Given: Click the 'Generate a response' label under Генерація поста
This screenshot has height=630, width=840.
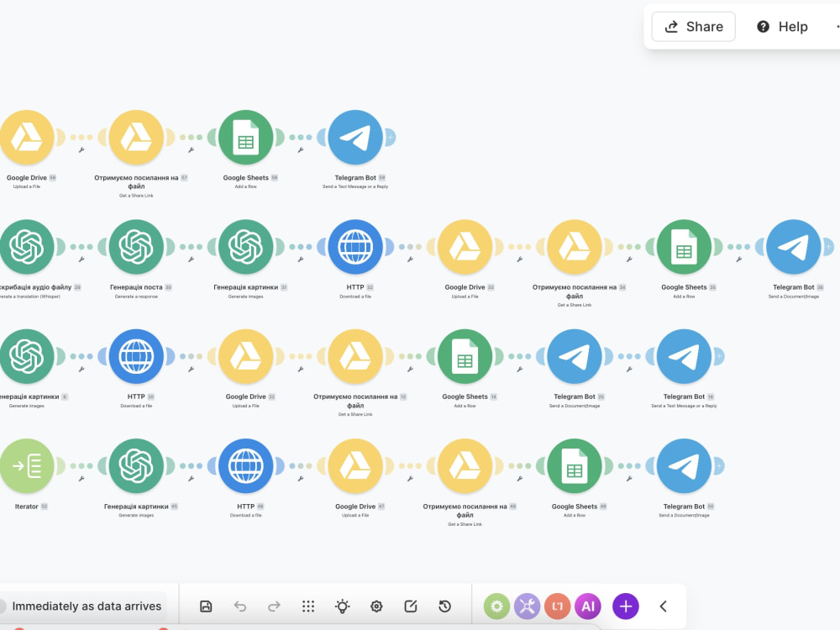Looking at the screenshot, I should click(x=136, y=297).
